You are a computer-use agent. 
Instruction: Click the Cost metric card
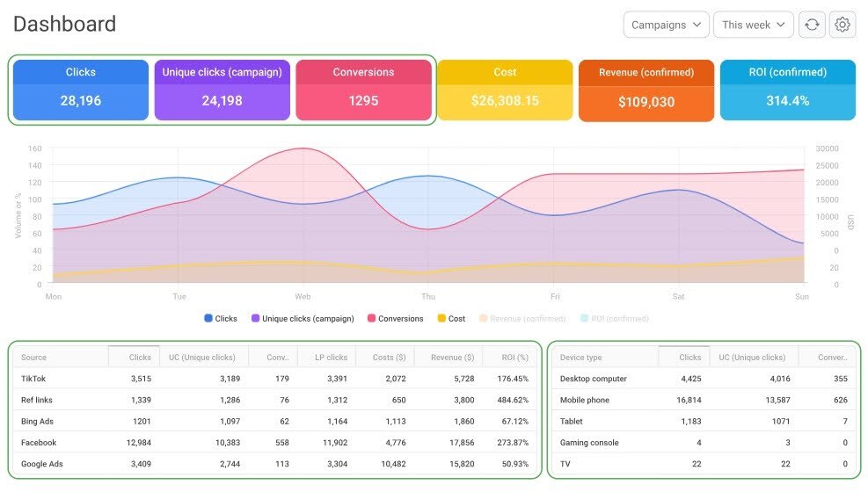[505, 90]
